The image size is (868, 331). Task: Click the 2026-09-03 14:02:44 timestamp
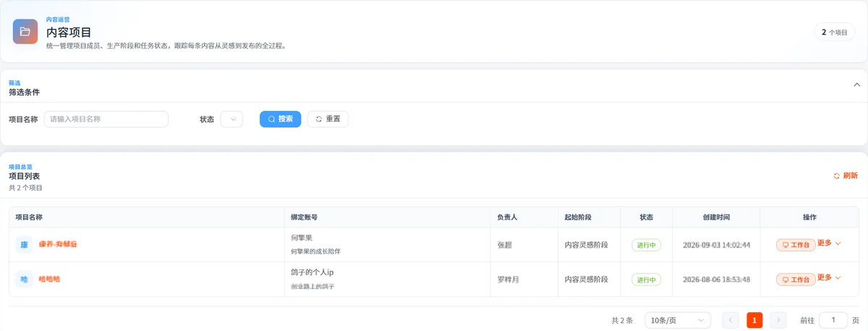pyautogui.click(x=716, y=245)
